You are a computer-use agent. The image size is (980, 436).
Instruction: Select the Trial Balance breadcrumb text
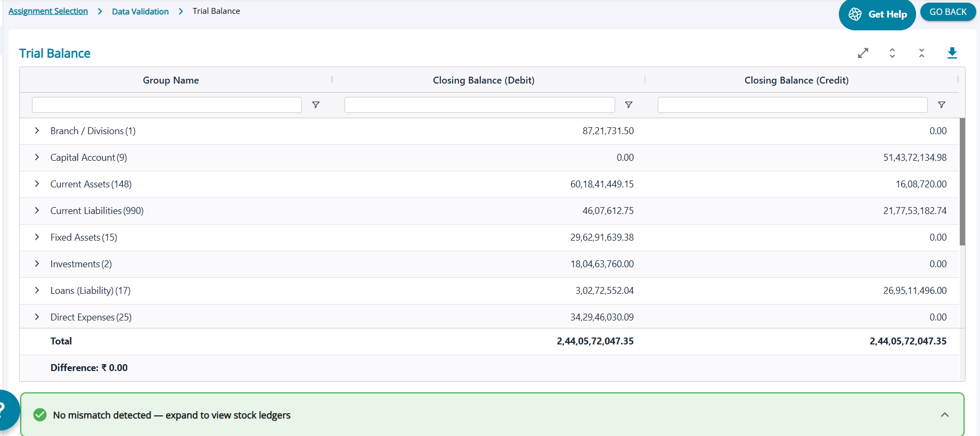pyautogui.click(x=216, y=11)
